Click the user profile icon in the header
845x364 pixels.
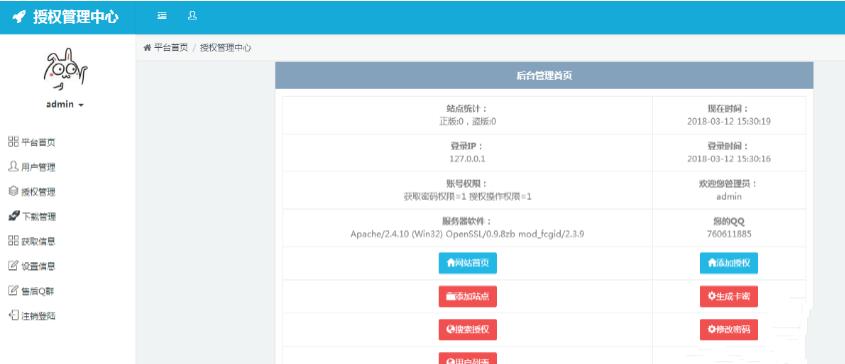pos(192,16)
